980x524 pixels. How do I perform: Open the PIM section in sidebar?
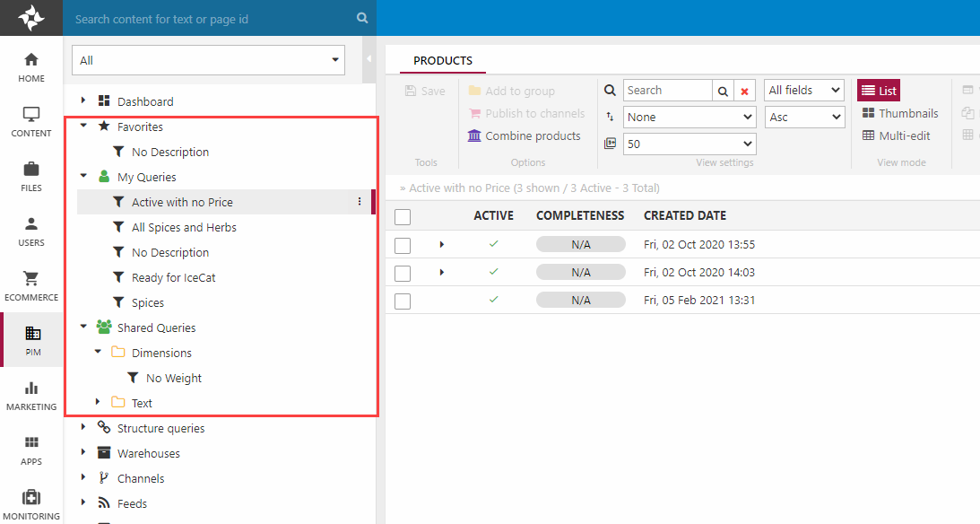(x=31, y=340)
